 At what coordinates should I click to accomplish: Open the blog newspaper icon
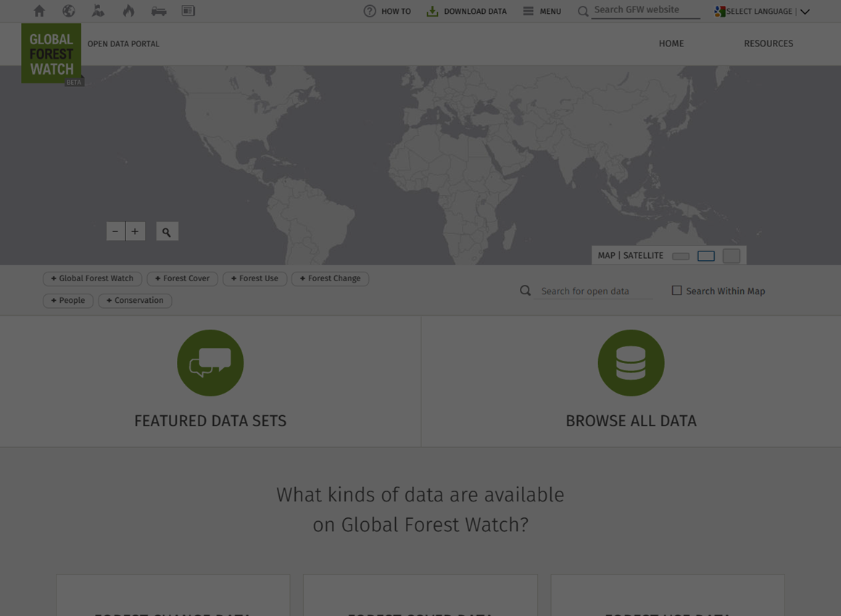(188, 11)
